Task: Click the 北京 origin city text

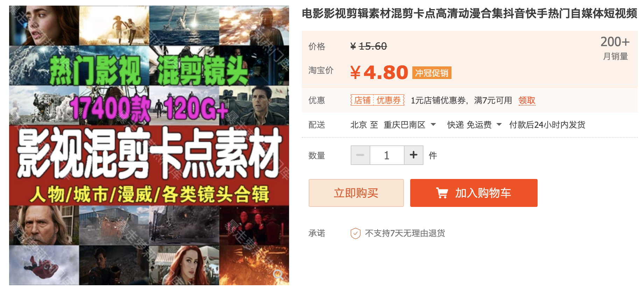Action: click(x=358, y=125)
